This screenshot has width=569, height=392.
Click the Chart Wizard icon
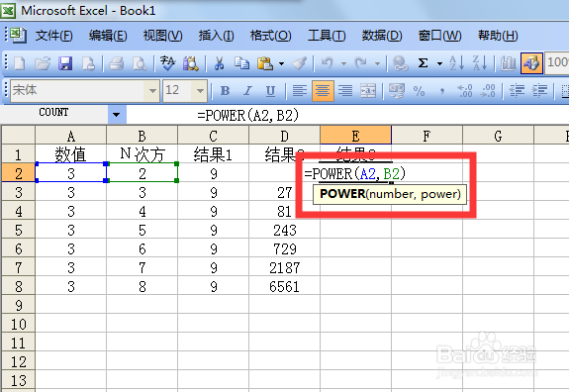point(508,63)
